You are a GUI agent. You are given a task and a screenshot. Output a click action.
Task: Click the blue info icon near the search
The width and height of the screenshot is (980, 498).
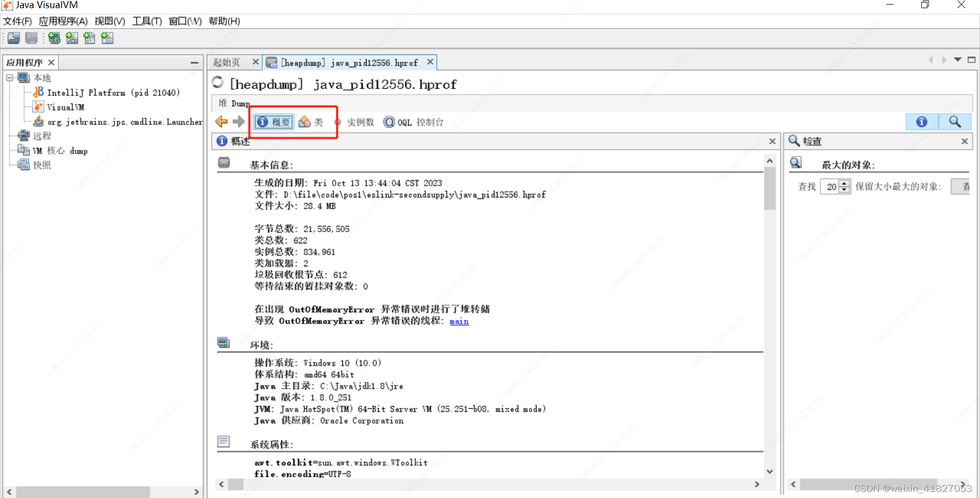(921, 122)
